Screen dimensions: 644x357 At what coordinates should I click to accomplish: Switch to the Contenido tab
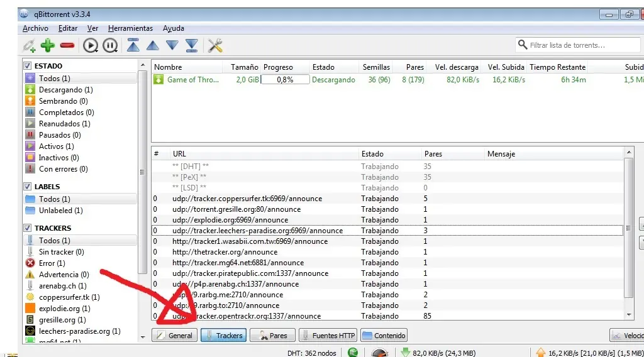coord(384,335)
